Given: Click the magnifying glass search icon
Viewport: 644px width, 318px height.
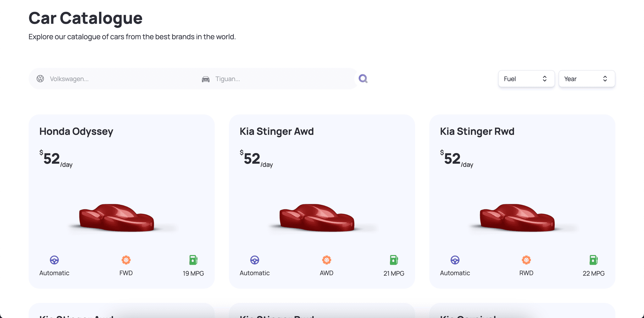Looking at the screenshot, I should point(363,78).
